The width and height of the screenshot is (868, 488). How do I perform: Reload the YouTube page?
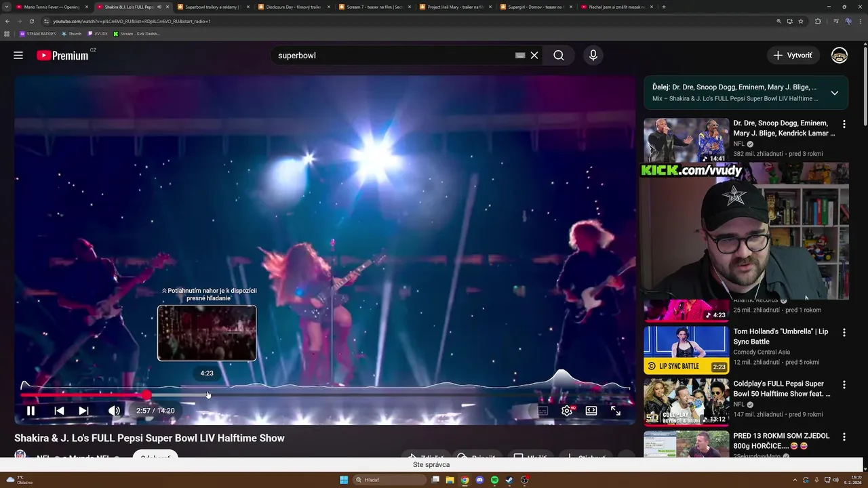tap(31, 21)
